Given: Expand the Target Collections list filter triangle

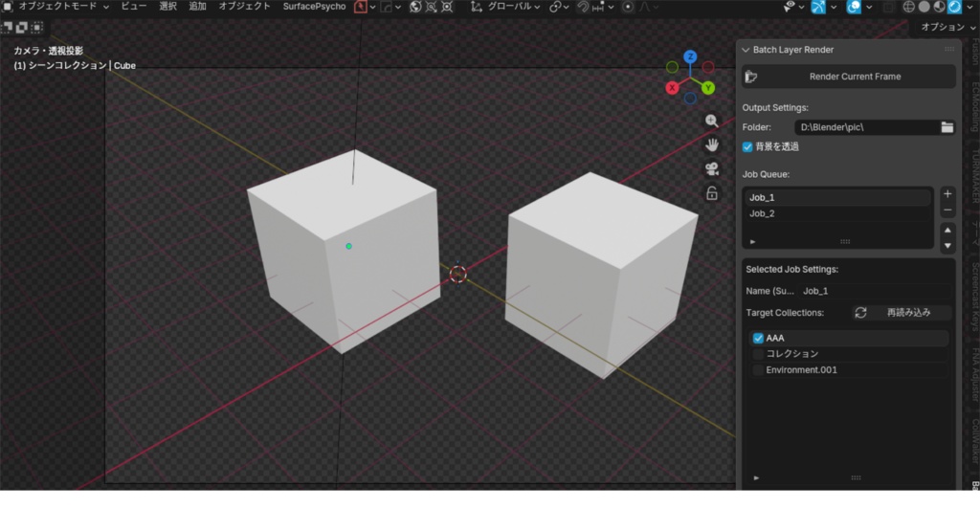Looking at the screenshot, I should (756, 478).
